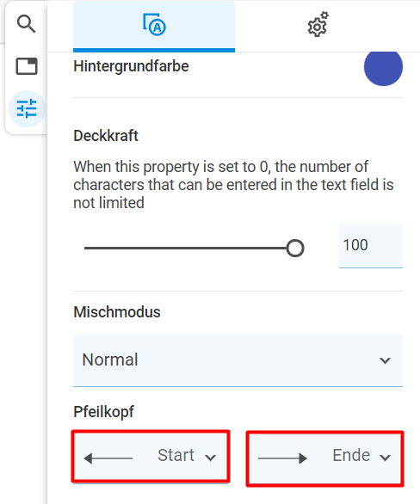Screen dimensions: 420x504
Task: Open the Mischmodus Normal dropdown
Action: pyautogui.click(x=238, y=360)
